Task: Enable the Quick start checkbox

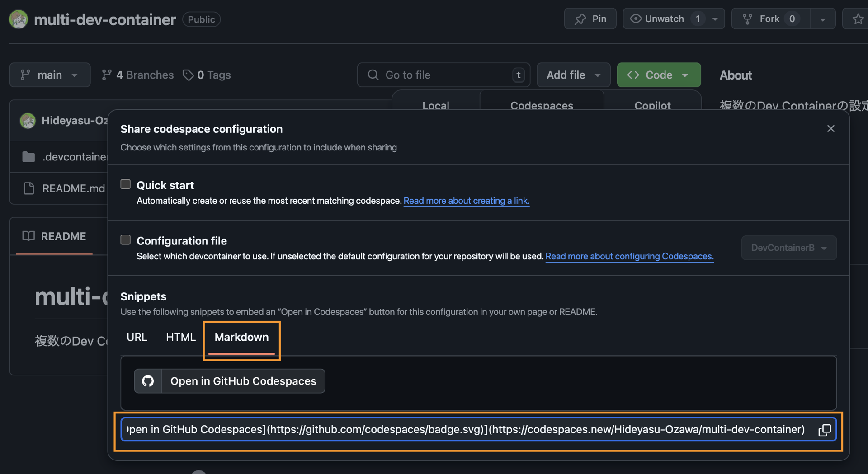Action: point(125,184)
